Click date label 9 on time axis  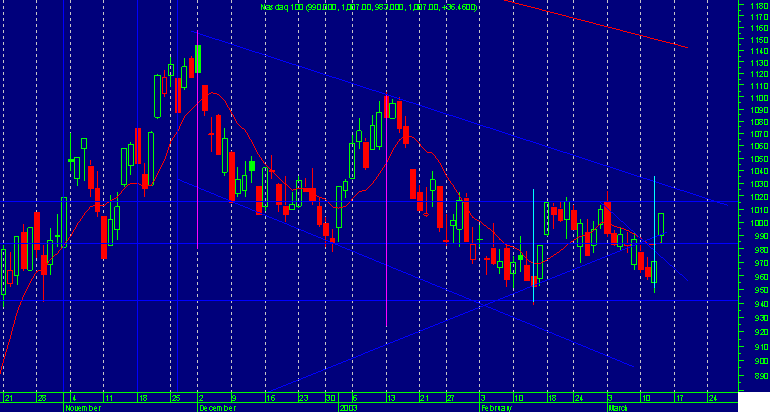(x=234, y=397)
